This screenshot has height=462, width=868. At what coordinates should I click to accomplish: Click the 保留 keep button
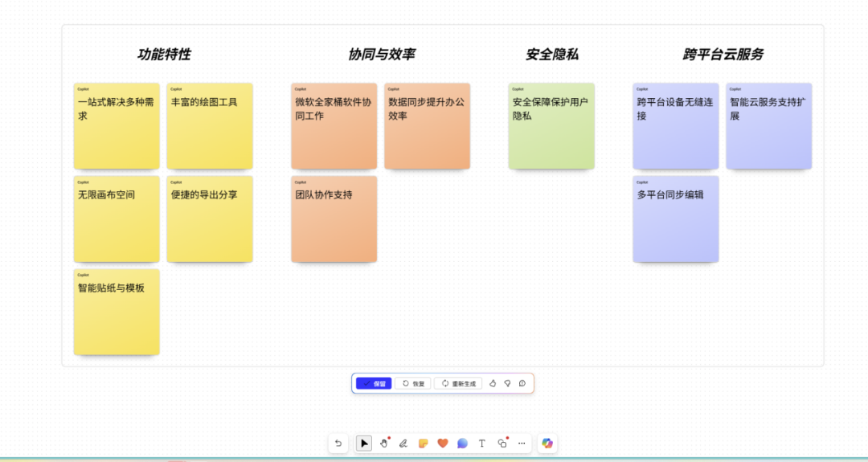374,383
